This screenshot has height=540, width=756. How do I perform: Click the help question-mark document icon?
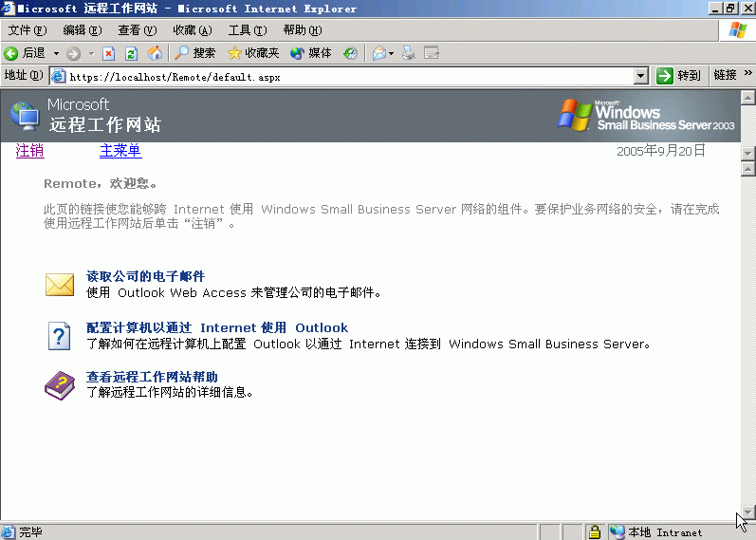(x=60, y=335)
